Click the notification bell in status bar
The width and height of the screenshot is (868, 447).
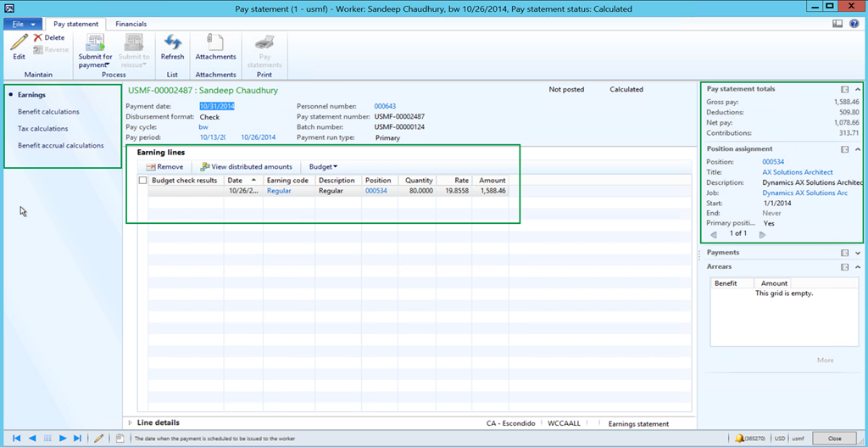739,438
